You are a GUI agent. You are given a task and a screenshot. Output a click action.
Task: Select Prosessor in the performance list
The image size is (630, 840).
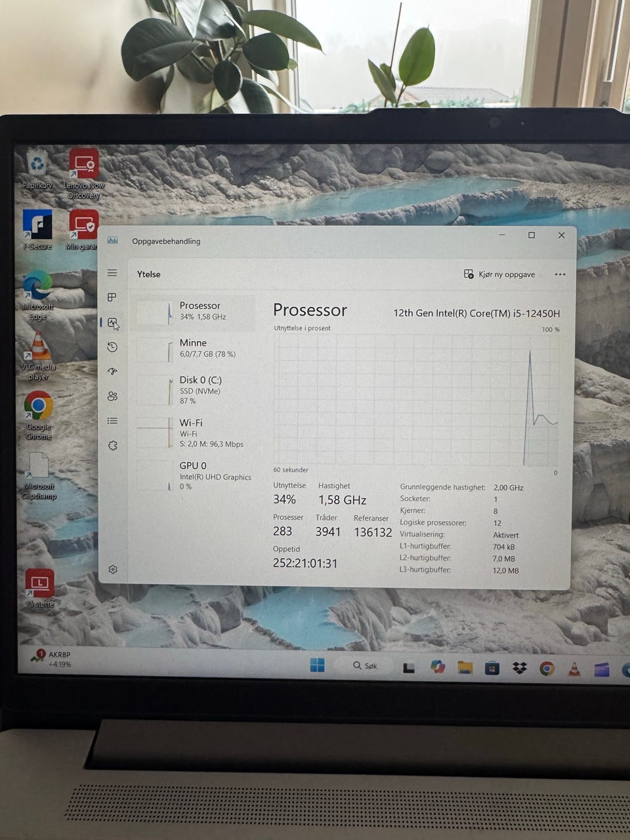[194, 311]
